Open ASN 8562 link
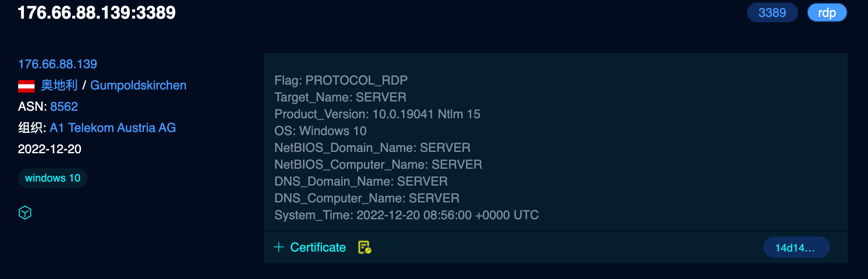This screenshot has width=868, height=279. coord(64,107)
